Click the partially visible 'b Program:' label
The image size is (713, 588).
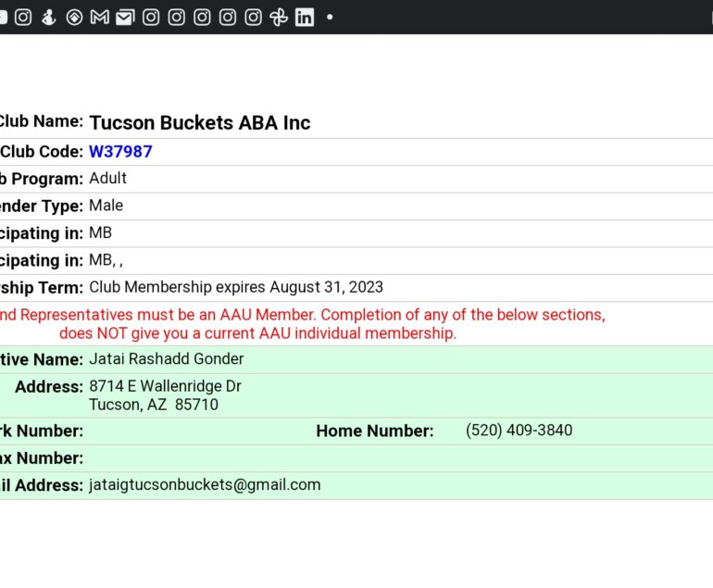tap(42, 179)
